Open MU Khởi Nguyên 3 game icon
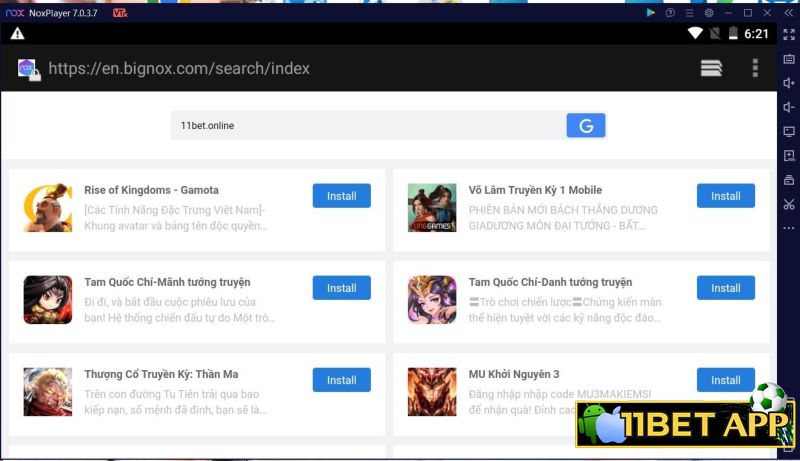The width and height of the screenshot is (800, 461). tap(432, 392)
